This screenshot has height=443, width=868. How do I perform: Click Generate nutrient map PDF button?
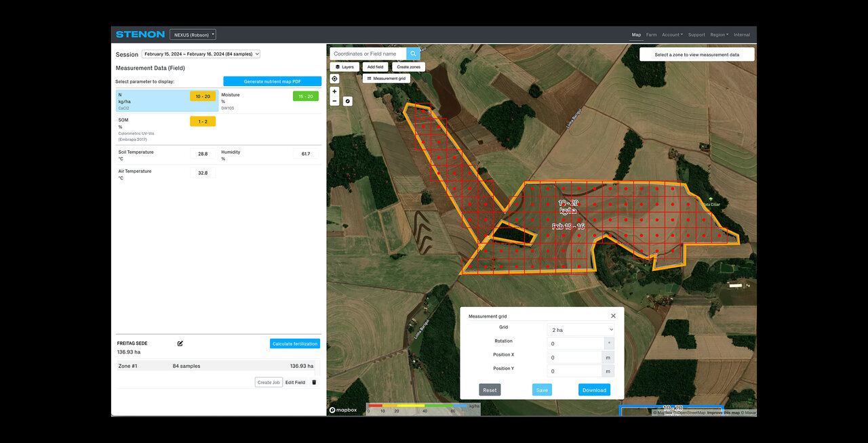[272, 81]
